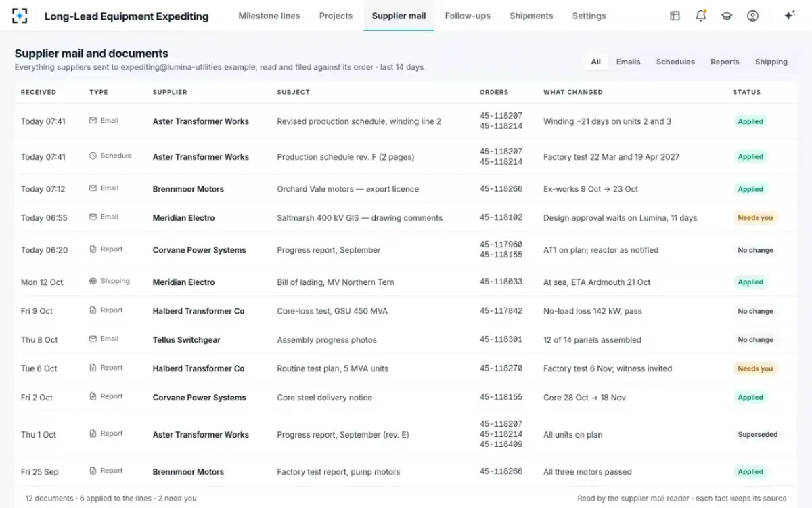Filter documents by Schedules
The height and width of the screenshot is (508, 812).
click(675, 62)
